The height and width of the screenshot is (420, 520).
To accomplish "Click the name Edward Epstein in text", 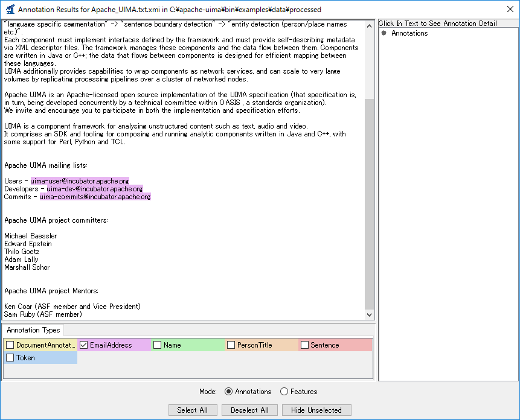I will coord(28,244).
